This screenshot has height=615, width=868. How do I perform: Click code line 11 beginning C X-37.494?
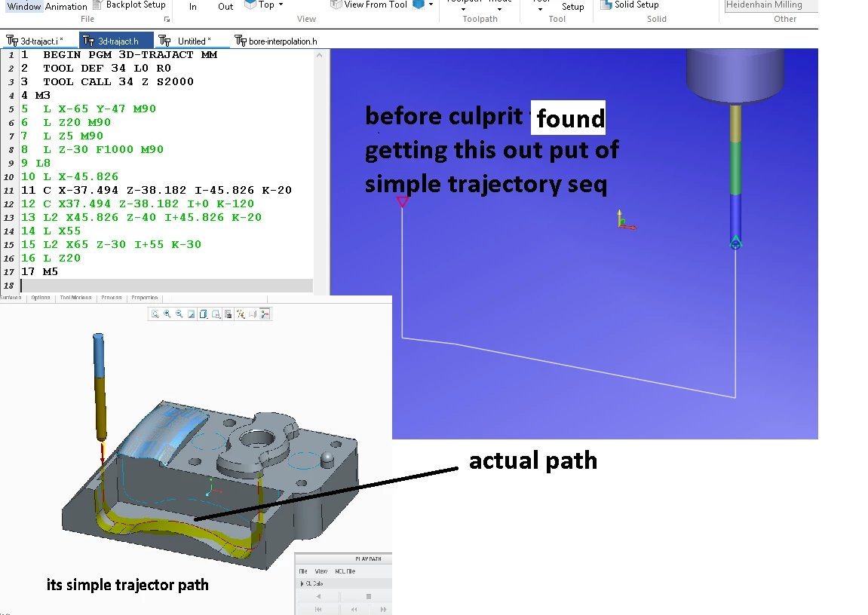click(x=157, y=190)
